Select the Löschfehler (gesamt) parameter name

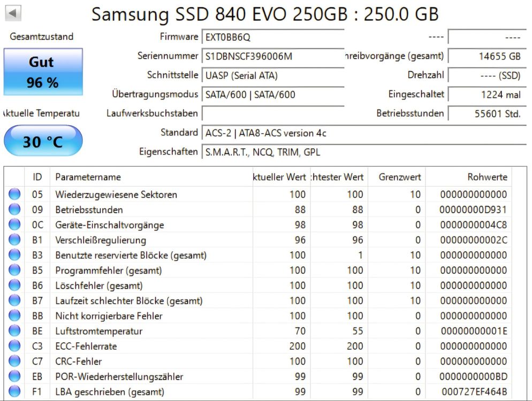pyautogui.click(x=98, y=286)
